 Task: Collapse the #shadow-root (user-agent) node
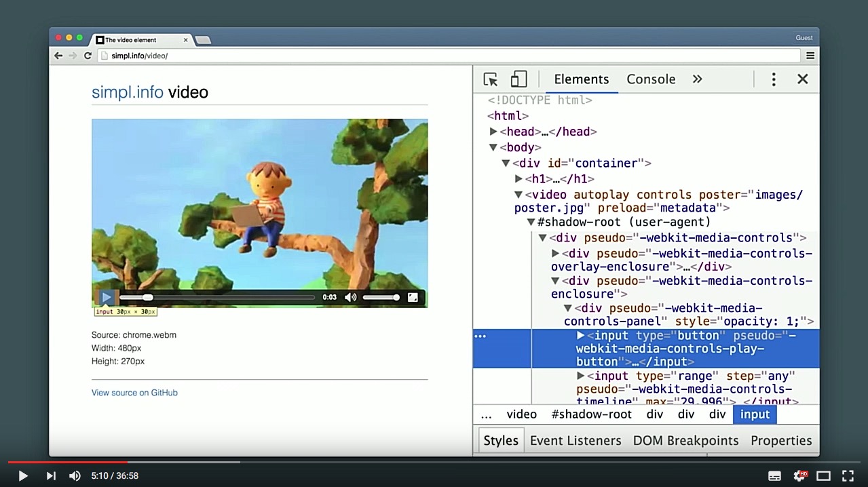tap(531, 222)
